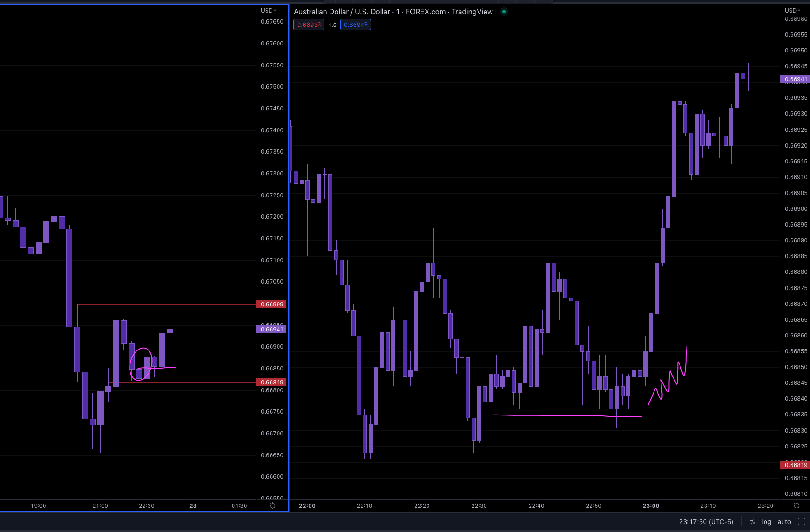This screenshot has width=810, height=532.
Task: Toggle log scale in bottom bar
Action: [x=766, y=522]
